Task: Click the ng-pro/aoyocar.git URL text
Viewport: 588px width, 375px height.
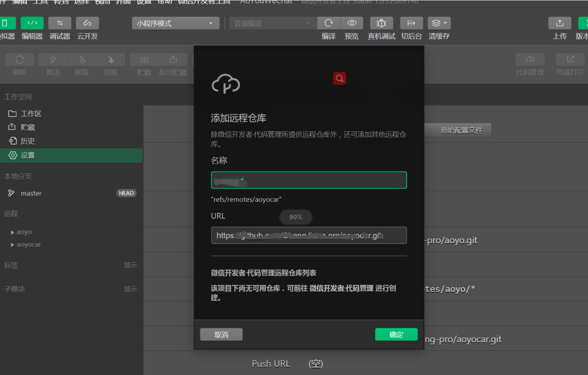Action: tap(463, 339)
